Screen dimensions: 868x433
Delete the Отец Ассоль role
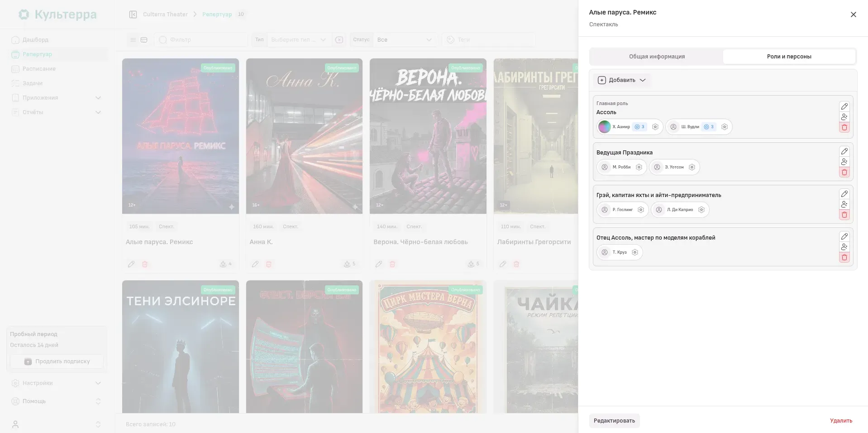[844, 257]
